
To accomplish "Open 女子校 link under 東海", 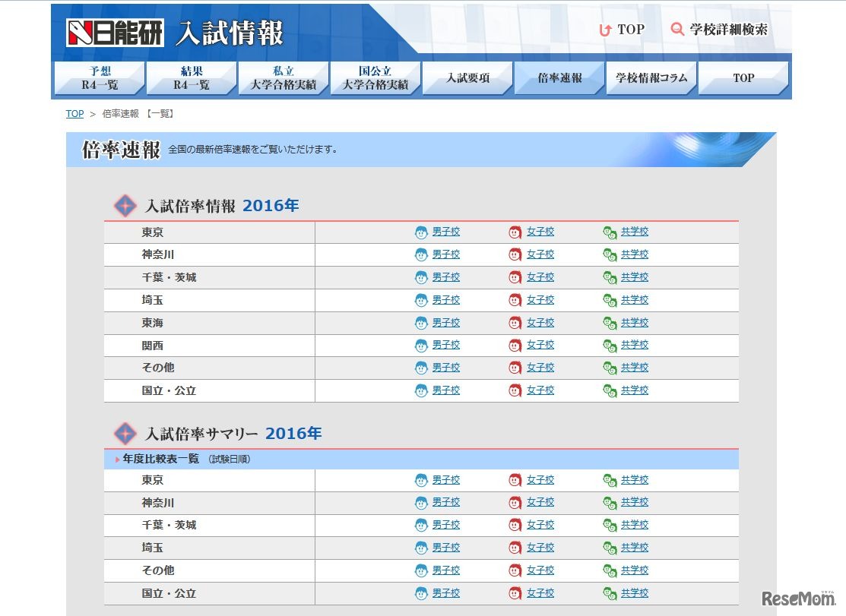I will click(x=540, y=322).
